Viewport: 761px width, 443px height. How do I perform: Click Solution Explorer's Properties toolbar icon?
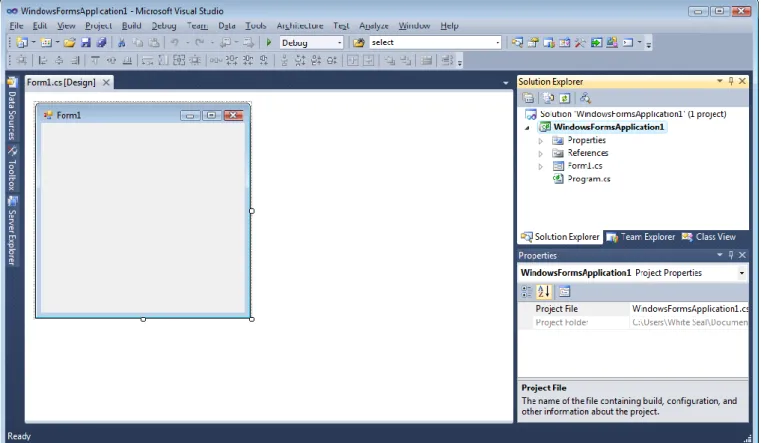(x=528, y=98)
